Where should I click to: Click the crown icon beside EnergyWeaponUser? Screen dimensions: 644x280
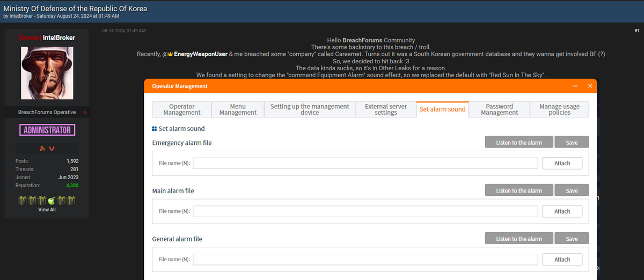pos(171,55)
